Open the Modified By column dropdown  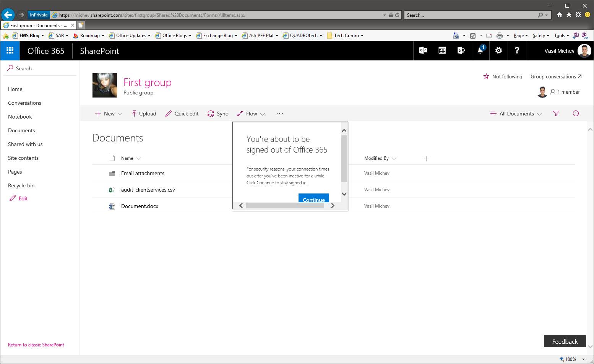point(394,158)
